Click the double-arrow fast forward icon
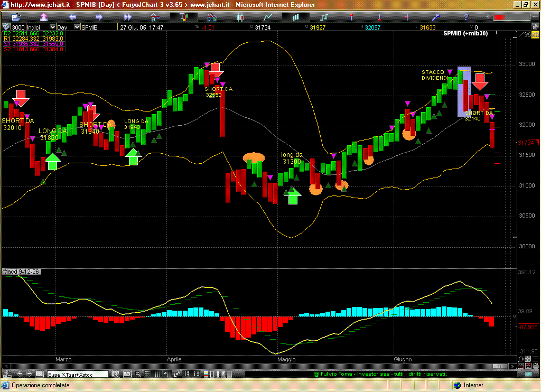 tap(127, 17)
